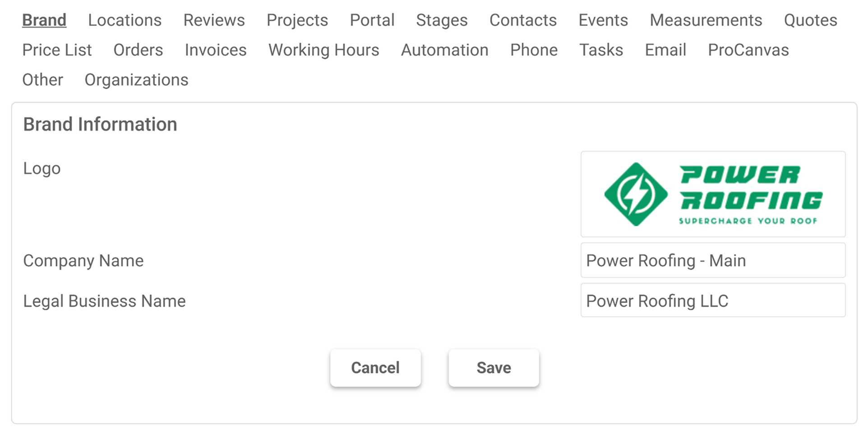The image size is (868, 435).
Task: Open the Contacts section
Action: point(522,20)
